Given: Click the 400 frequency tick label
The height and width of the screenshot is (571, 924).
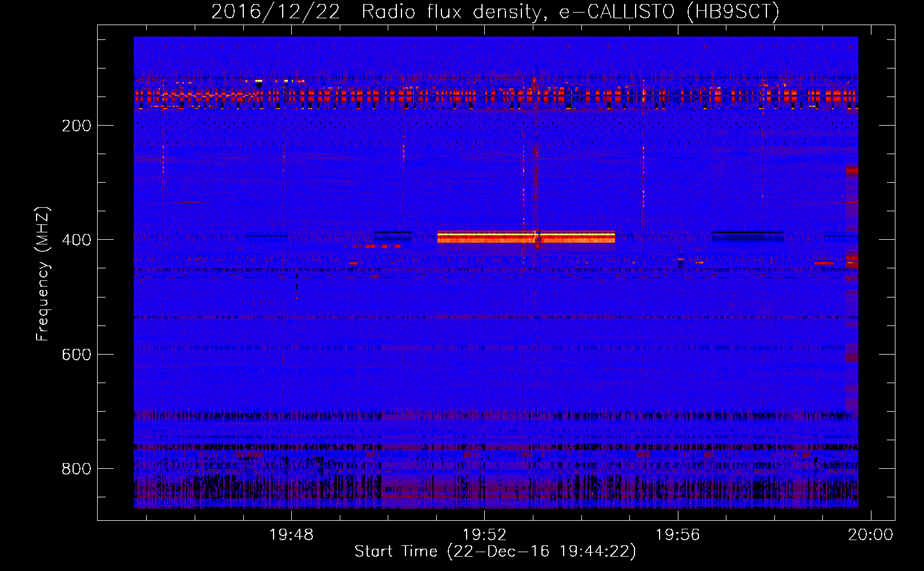Looking at the screenshot, I should pos(77,240).
